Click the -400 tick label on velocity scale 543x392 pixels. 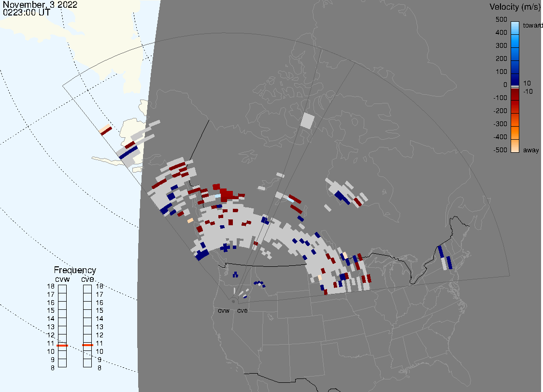500,137
